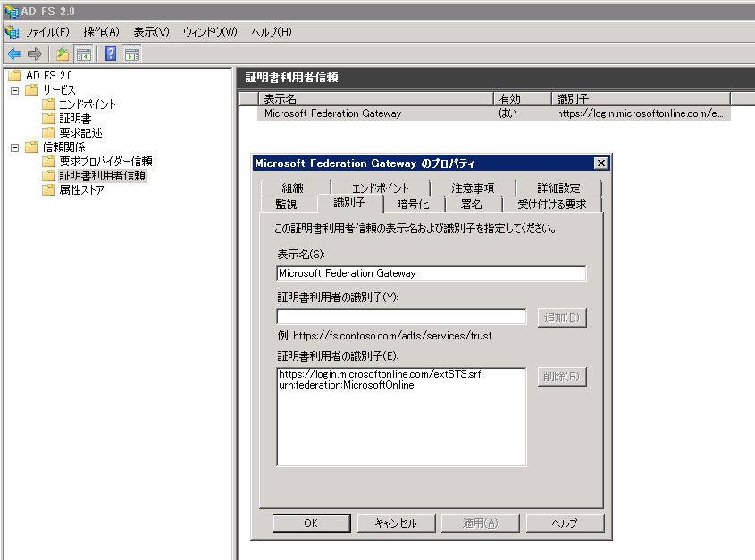
Task: Click the Back arrow toolbar icon
Action: click(14, 54)
